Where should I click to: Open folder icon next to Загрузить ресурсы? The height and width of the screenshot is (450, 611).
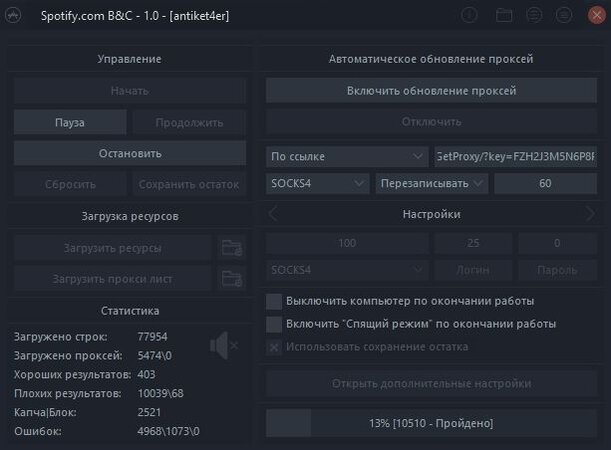pos(231,248)
